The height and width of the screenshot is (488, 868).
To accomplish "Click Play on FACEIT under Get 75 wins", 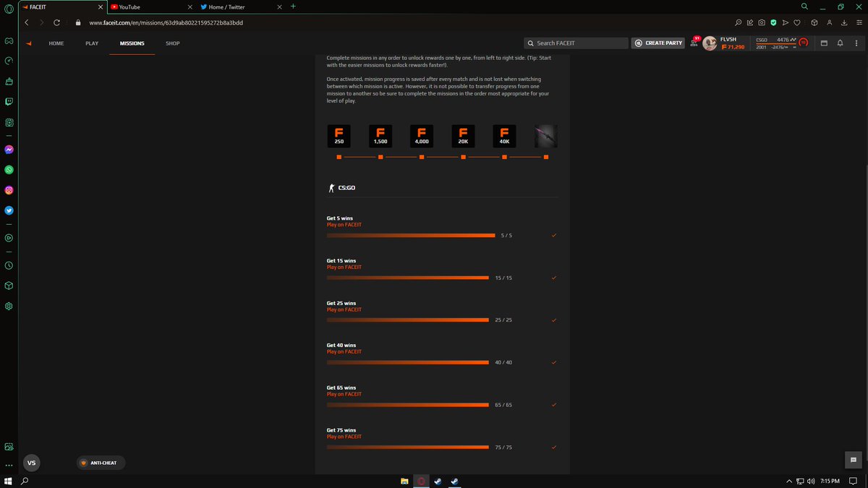I will pos(344,437).
